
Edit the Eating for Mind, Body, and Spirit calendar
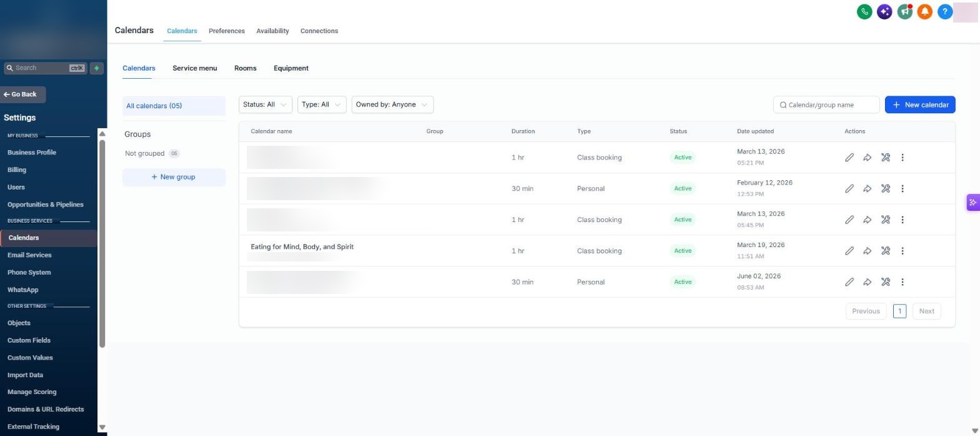click(849, 251)
